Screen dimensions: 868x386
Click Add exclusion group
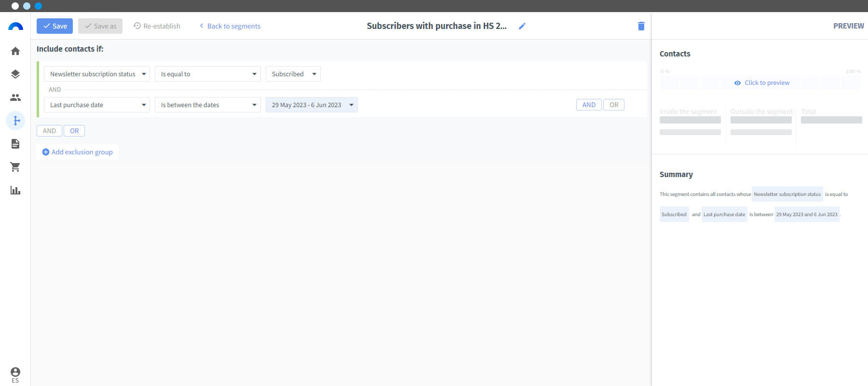(x=77, y=152)
